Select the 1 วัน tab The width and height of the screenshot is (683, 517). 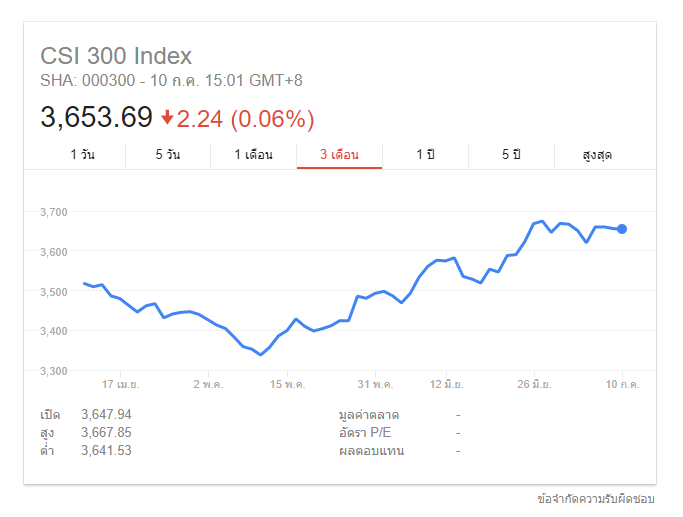point(83,155)
